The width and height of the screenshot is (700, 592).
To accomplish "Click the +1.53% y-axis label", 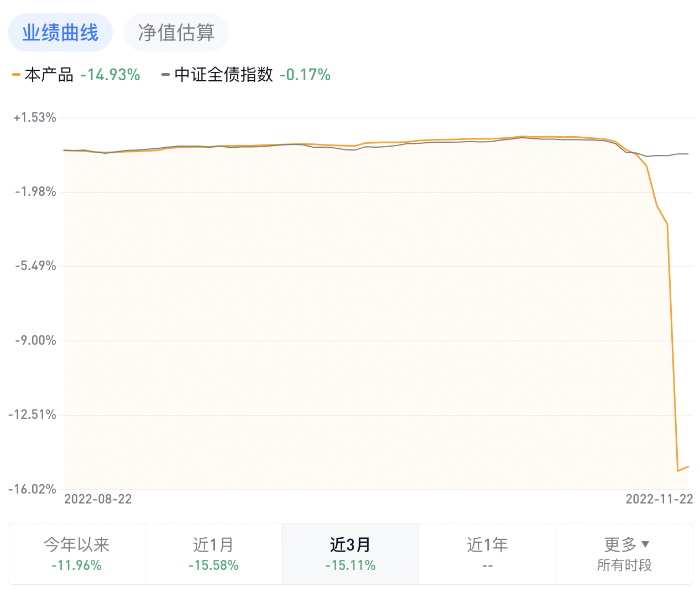I will click(x=35, y=117).
